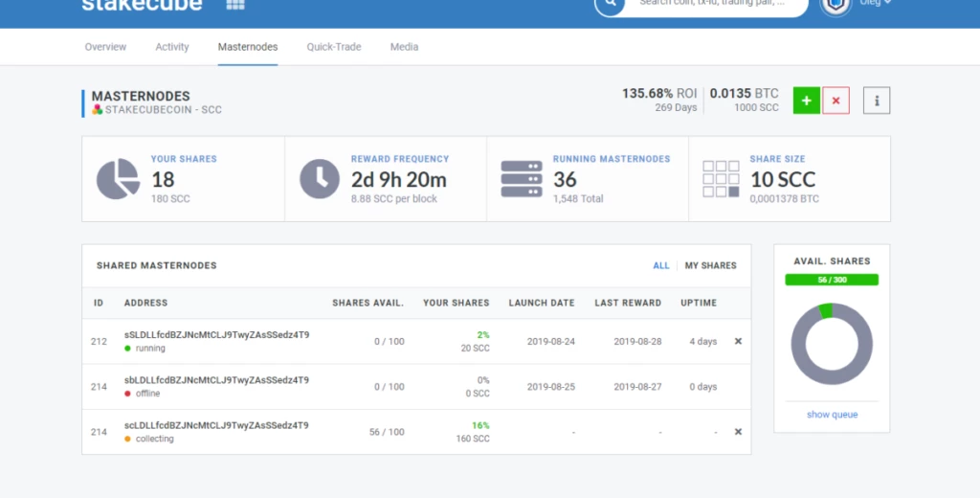This screenshot has height=498, width=980.
Task: Show ALL shared masternodes filter
Action: point(660,265)
